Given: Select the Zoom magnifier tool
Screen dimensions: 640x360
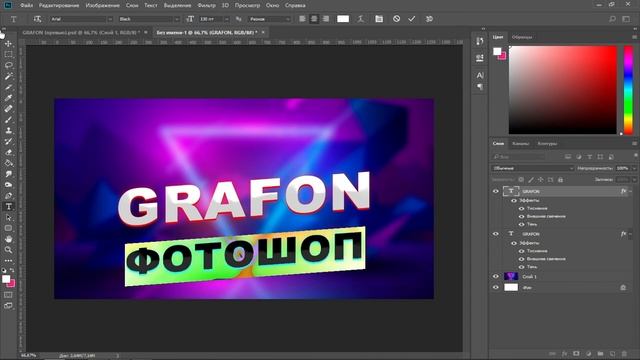Looking at the screenshot, I should click(x=8, y=250).
